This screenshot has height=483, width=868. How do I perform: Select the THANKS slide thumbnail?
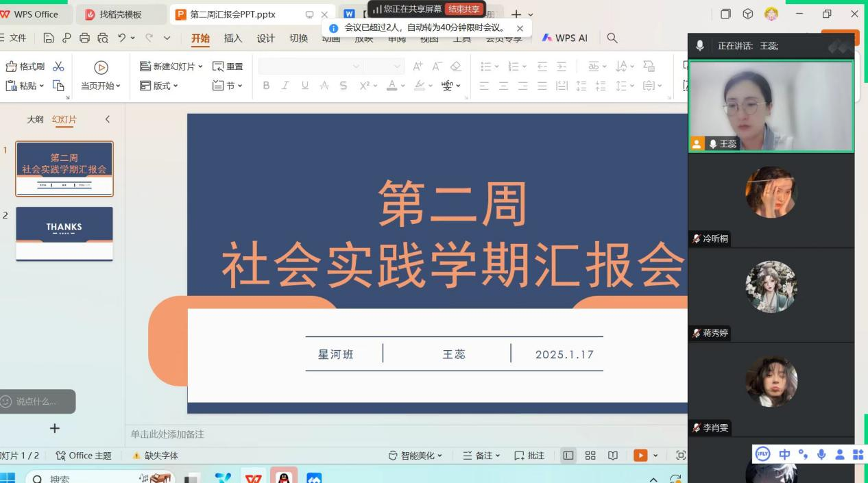(x=64, y=233)
